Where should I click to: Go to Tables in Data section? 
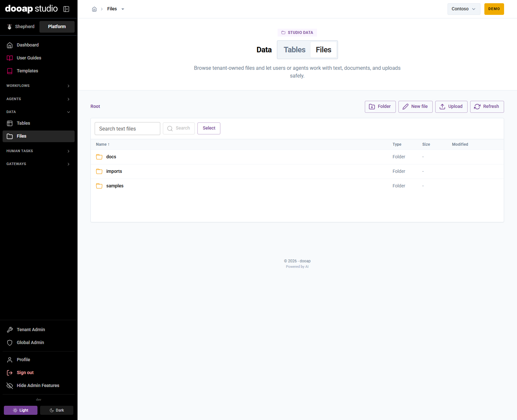tap(38, 123)
